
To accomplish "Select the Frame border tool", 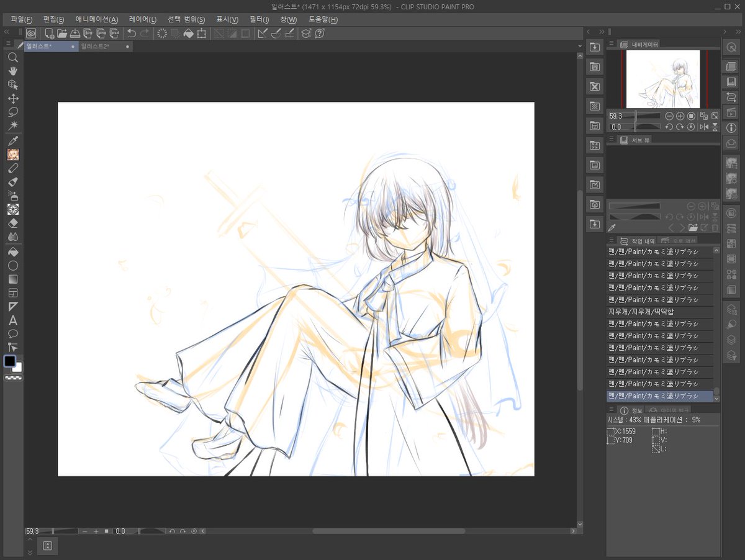I will [12, 293].
